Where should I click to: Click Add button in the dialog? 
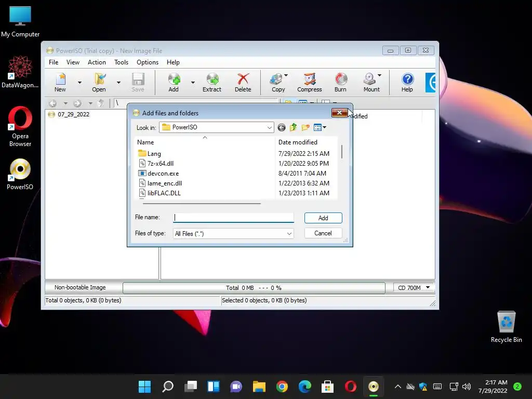[323, 218]
